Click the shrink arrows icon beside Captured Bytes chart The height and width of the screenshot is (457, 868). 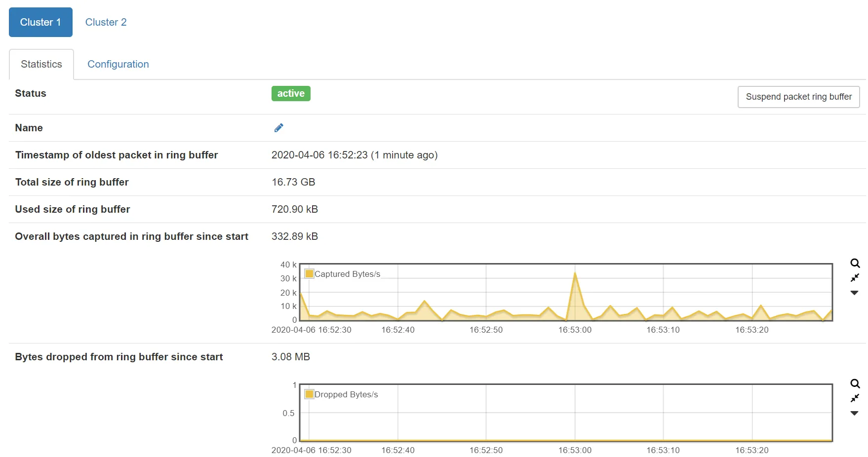pyautogui.click(x=855, y=278)
